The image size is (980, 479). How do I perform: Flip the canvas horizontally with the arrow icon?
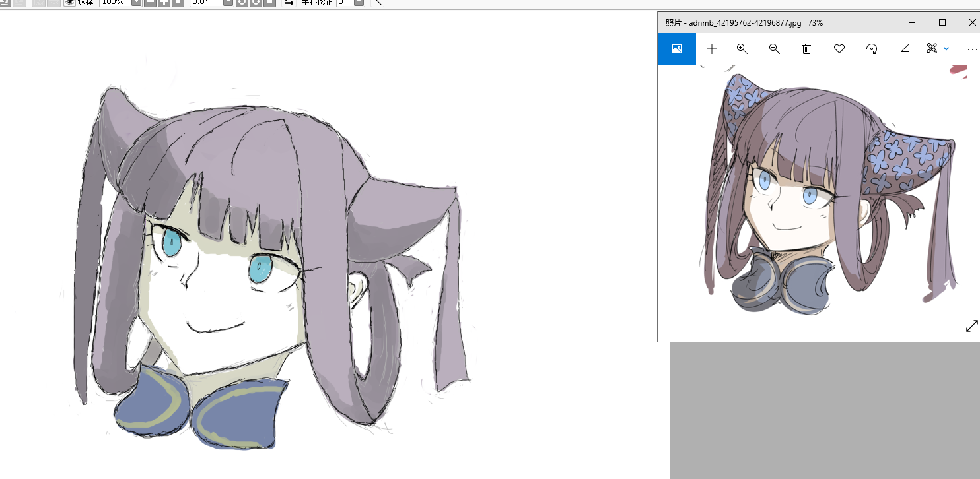[289, 2]
